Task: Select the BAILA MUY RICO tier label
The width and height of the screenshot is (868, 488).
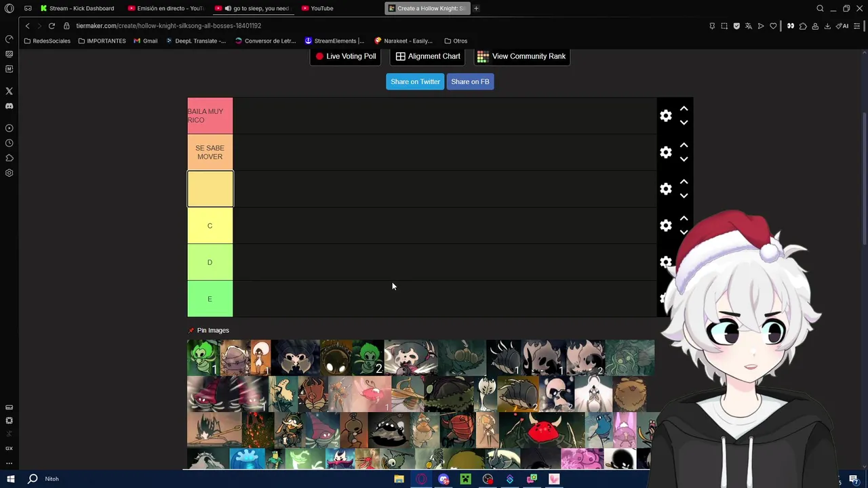Action: point(210,116)
